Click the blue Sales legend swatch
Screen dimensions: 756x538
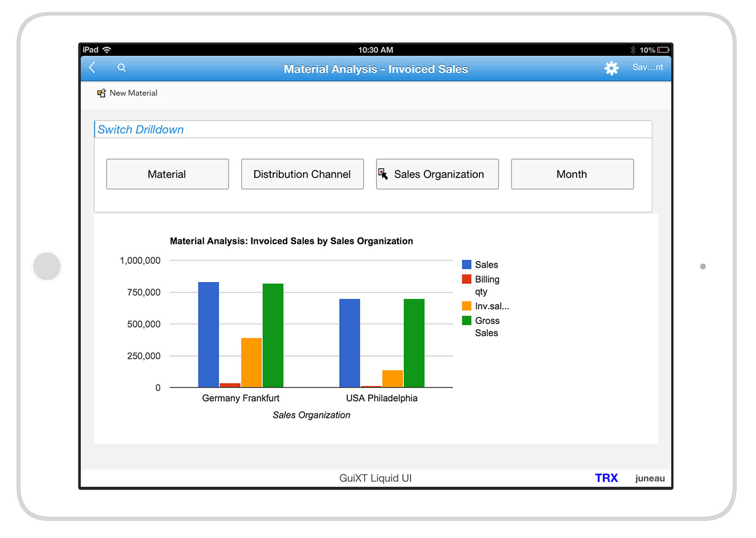[x=466, y=264]
